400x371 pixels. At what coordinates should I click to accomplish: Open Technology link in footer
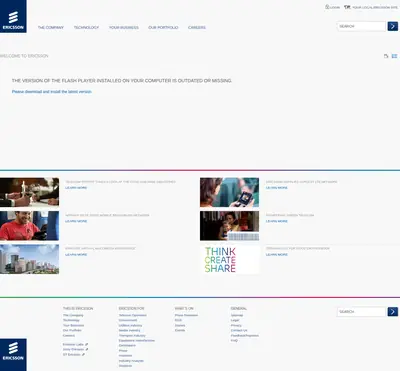point(71,320)
